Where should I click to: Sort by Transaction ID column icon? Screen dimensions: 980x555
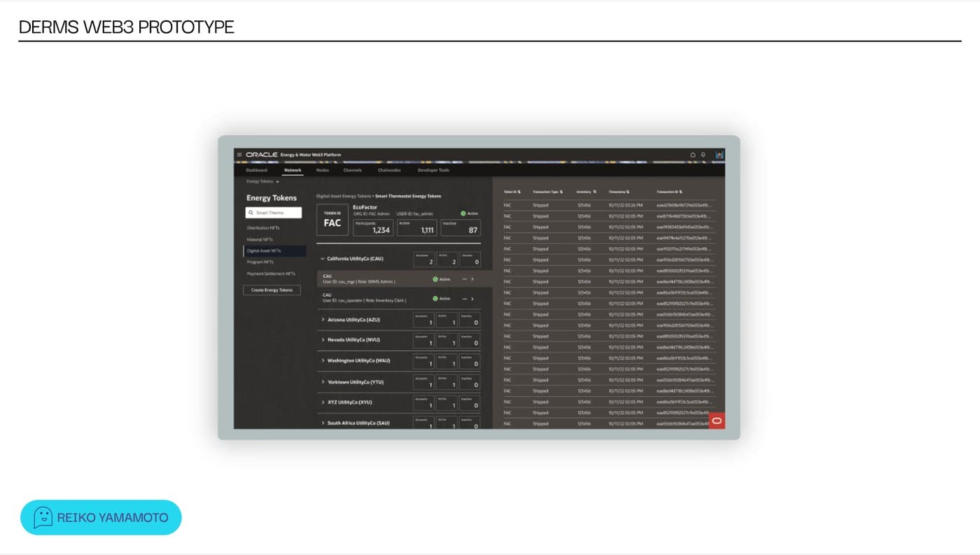(x=680, y=191)
